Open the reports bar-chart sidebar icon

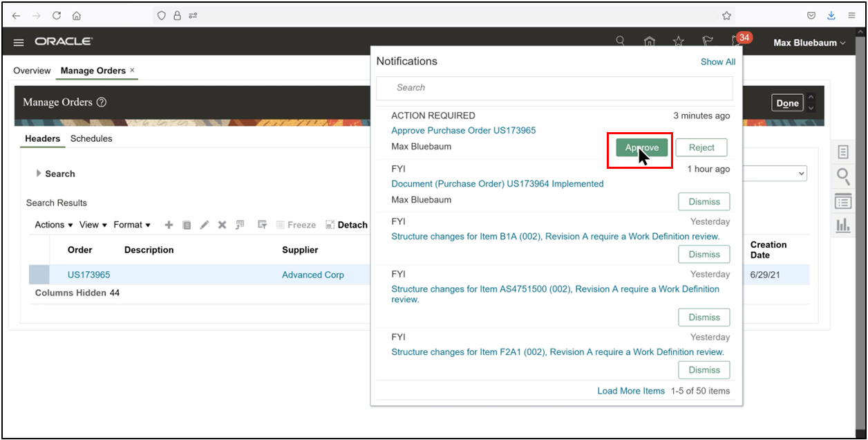[x=842, y=224]
